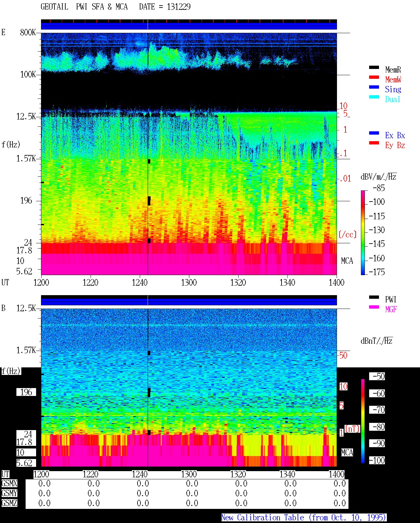Click the MGF legend label

391,309
